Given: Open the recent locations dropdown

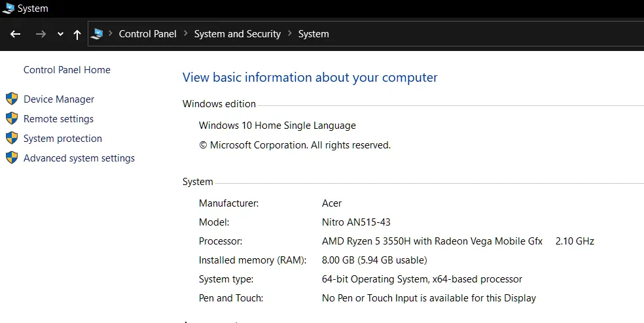Looking at the screenshot, I should pos(60,35).
